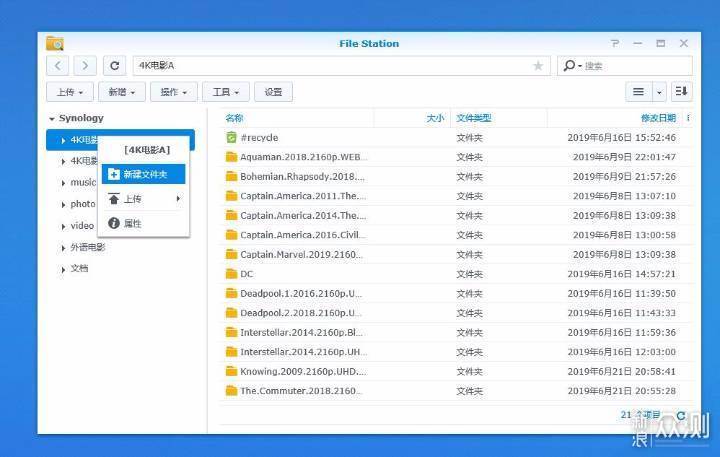This screenshot has height=457, width=720.
Task: Star the 4K电影A path as favorite
Action: (538, 66)
